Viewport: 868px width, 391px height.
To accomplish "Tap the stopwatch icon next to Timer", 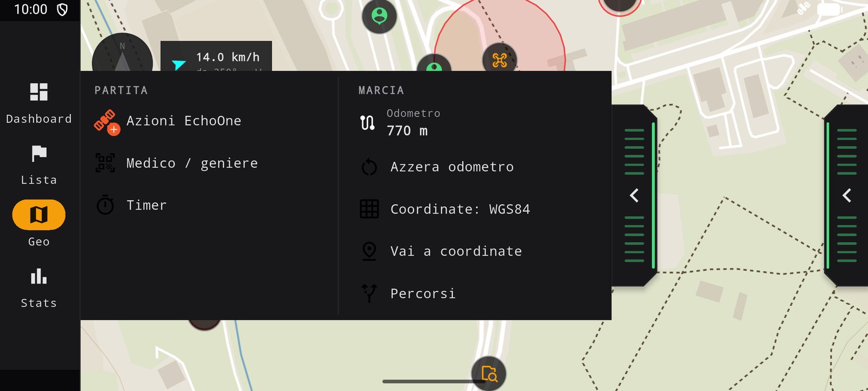I will point(105,205).
